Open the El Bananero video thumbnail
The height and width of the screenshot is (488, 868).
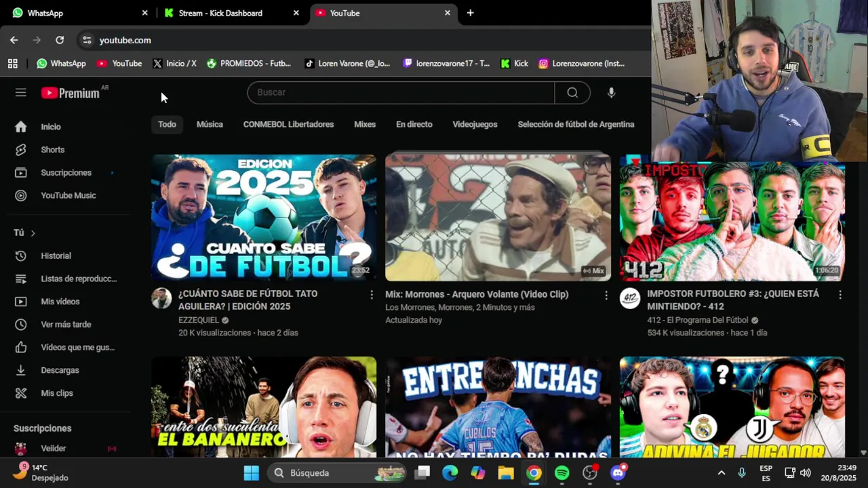coord(264,407)
